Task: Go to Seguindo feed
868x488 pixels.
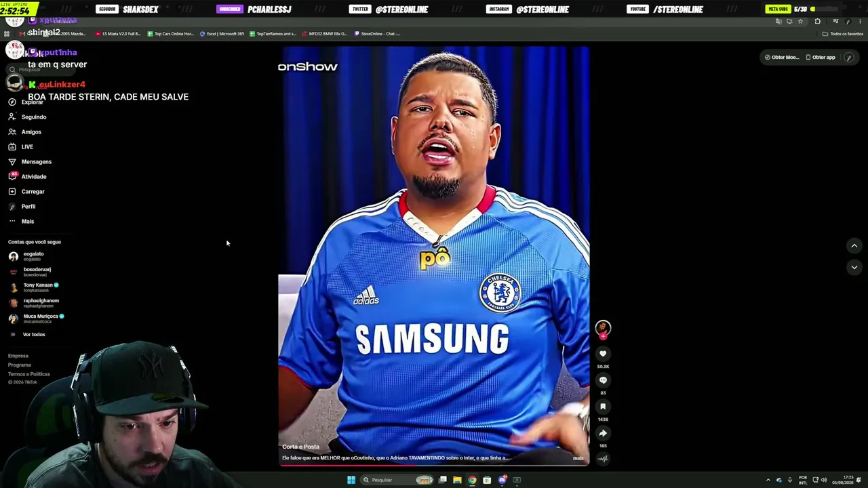Action: click(x=27, y=117)
